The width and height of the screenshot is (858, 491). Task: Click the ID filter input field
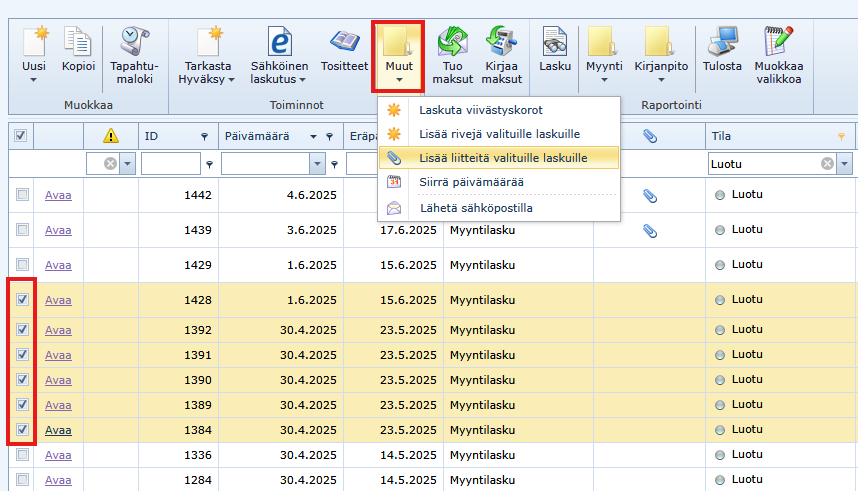(x=171, y=164)
